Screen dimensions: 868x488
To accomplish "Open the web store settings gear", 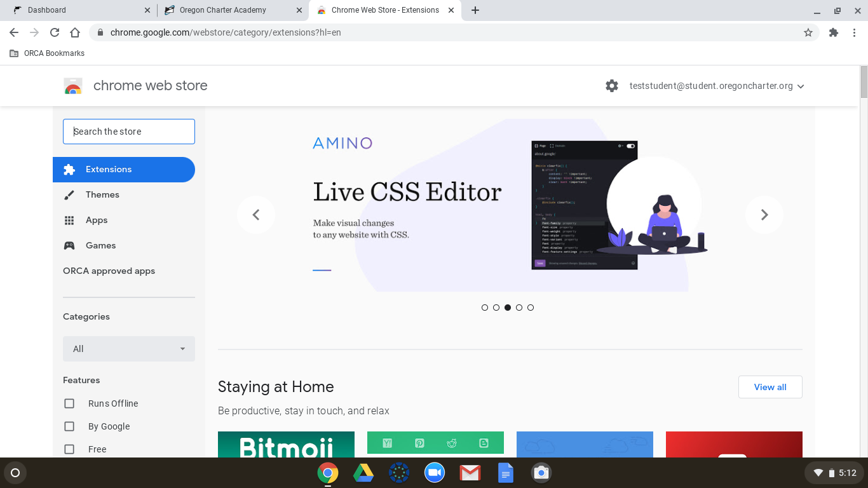I will click(612, 86).
